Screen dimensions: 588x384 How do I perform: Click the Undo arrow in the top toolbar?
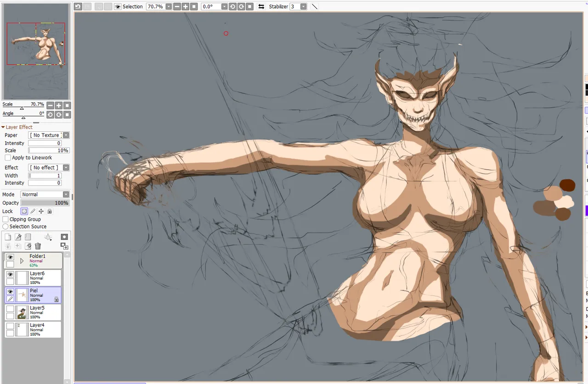pos(78,6)
